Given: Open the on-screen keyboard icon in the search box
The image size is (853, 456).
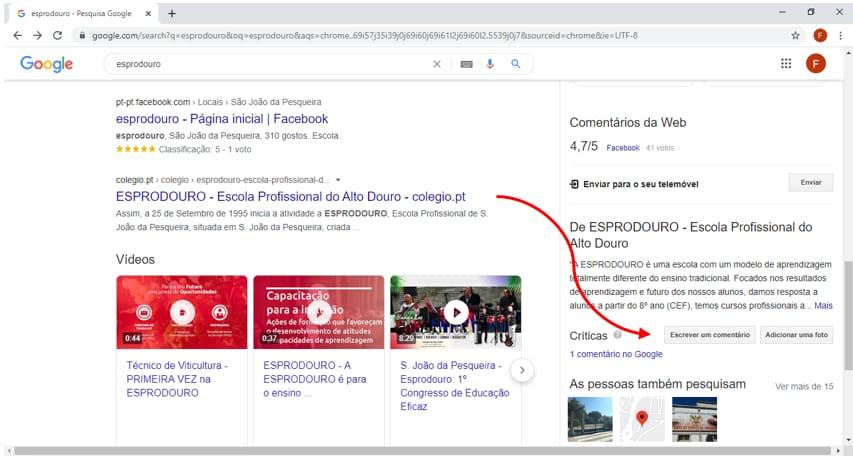Looking at the screenshot, I should pos(466,64).
